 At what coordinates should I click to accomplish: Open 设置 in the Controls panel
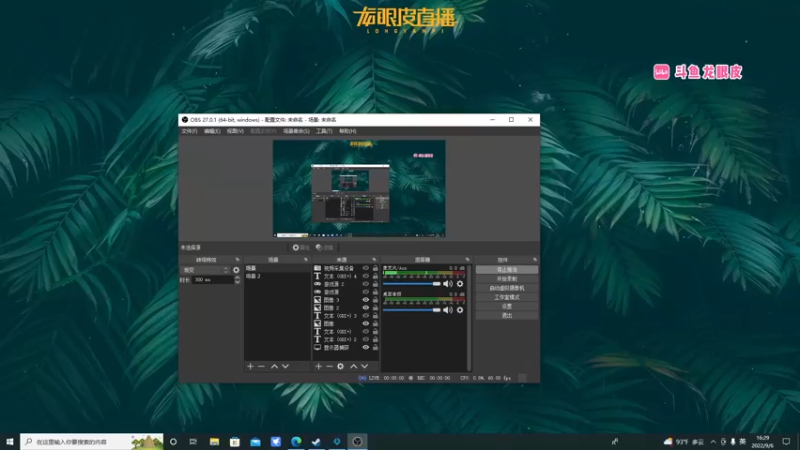click(x=507, y=306)
